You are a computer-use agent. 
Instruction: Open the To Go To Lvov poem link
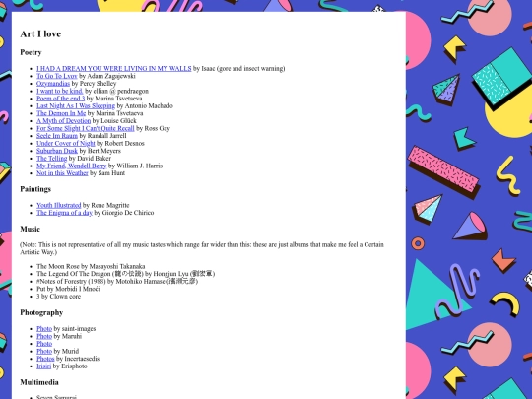(x=57, y=76)
